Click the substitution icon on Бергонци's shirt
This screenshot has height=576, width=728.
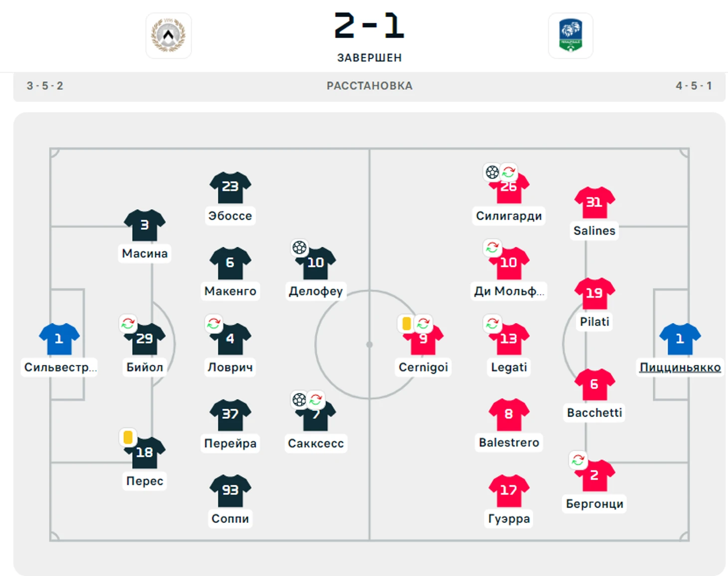pos(578,460)
